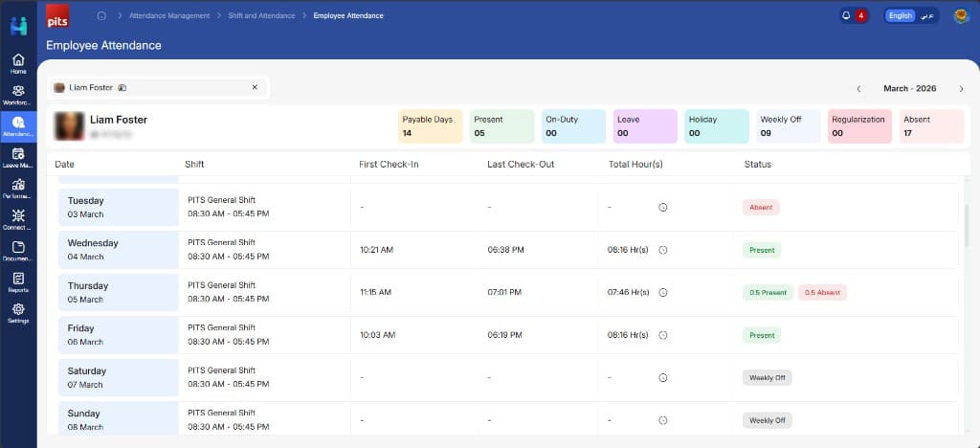
Task: Click the First Check-In column header
Action: click(389, 165)
